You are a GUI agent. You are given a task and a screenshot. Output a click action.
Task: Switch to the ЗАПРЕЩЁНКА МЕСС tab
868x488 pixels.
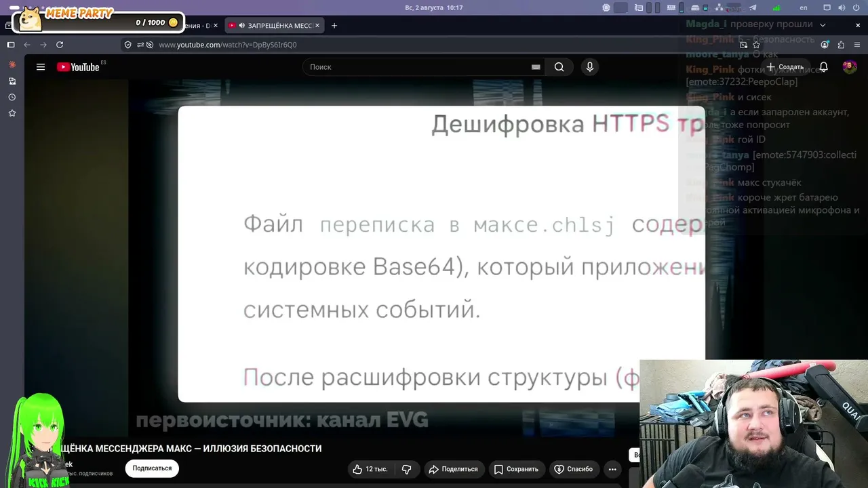pyautogui.click(x=274, y=26)
